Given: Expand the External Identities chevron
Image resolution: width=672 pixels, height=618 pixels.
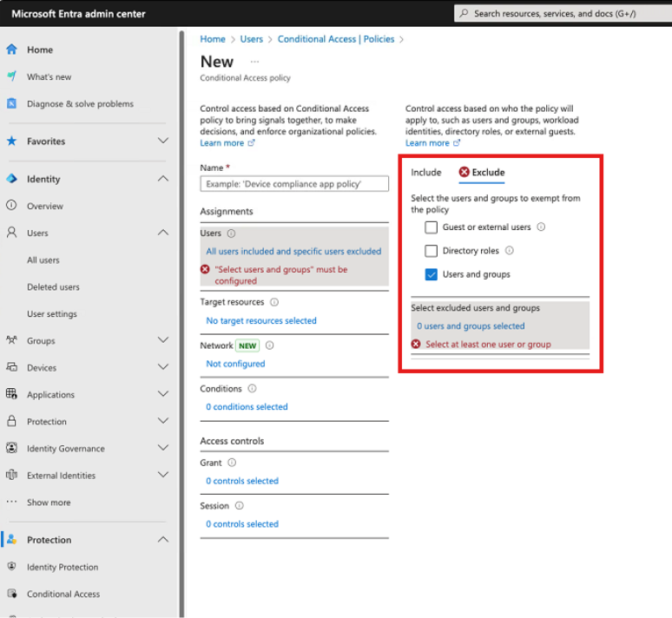Looking at the screenshot, I should 162,475.
